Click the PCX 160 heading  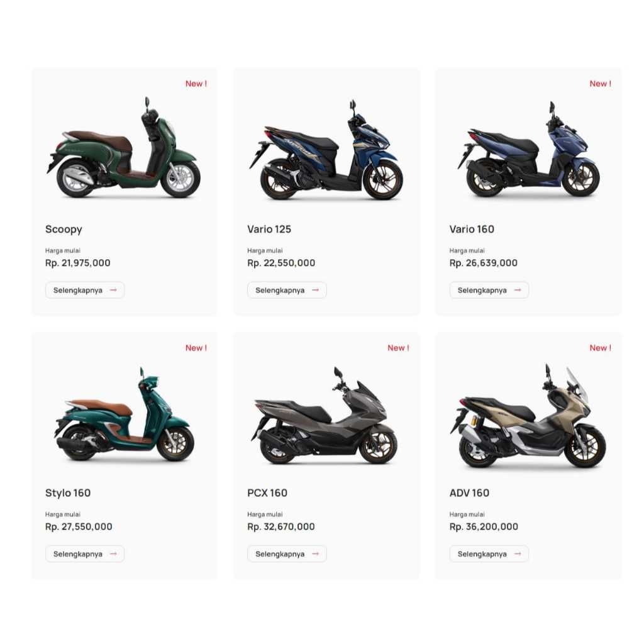(267, 493)
